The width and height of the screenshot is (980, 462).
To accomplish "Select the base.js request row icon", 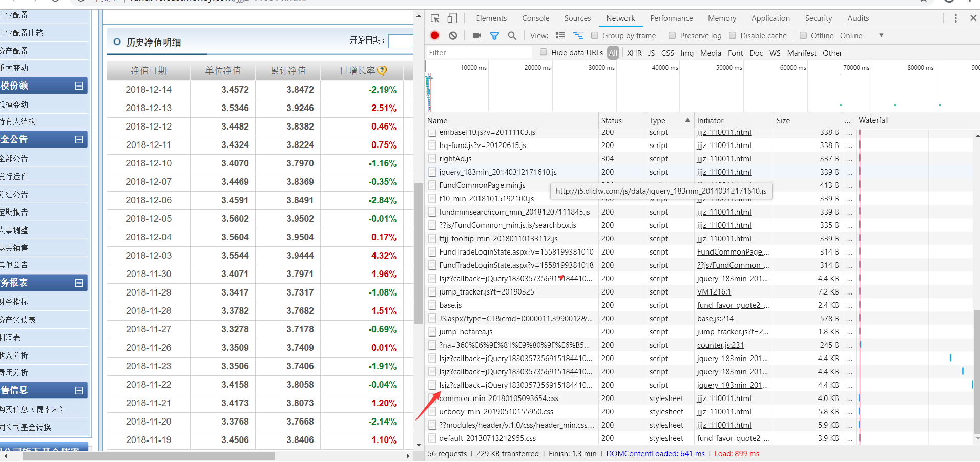I will pyautogui.click(x=432, y=305).
